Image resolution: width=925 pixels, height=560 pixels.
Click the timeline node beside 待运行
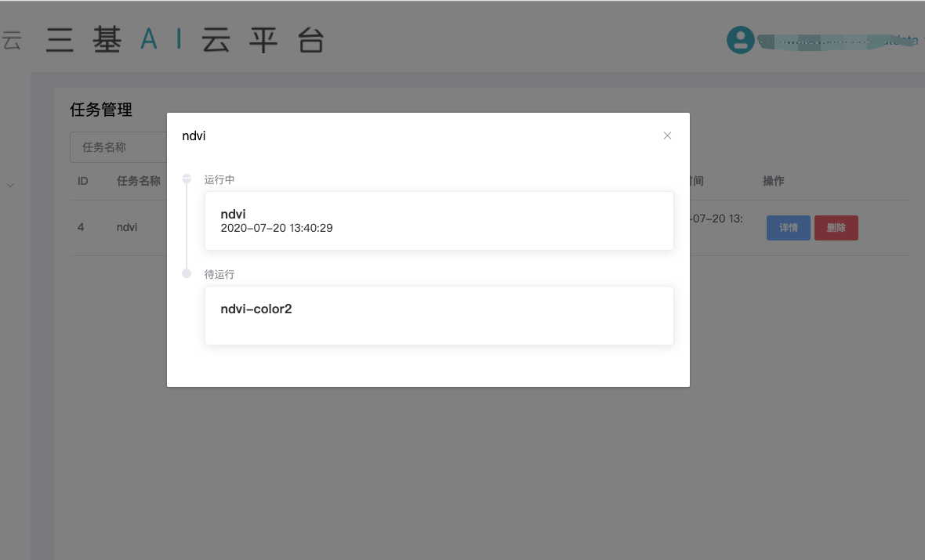point(187,273)
